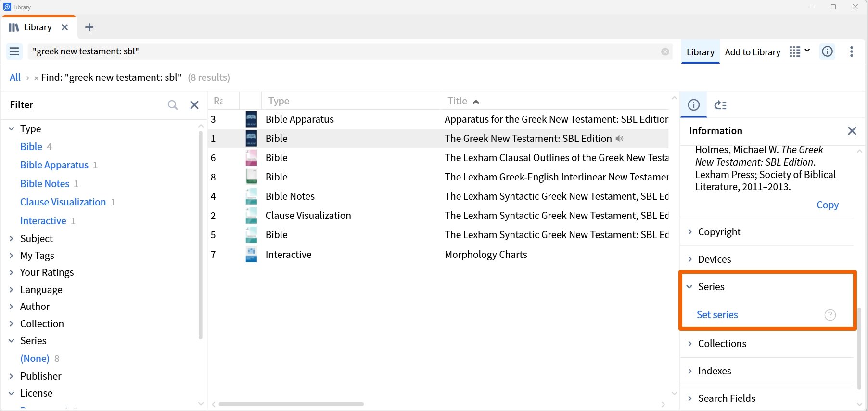This screenshot has height=411, width=868.
Task: Click the Information panel vertical scrollbar
Action: point(859,348)
